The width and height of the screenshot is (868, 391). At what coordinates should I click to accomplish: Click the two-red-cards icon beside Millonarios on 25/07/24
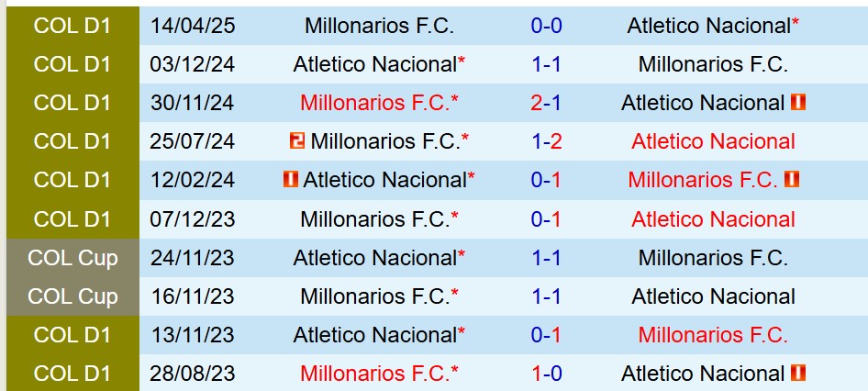tap(296, 141)
